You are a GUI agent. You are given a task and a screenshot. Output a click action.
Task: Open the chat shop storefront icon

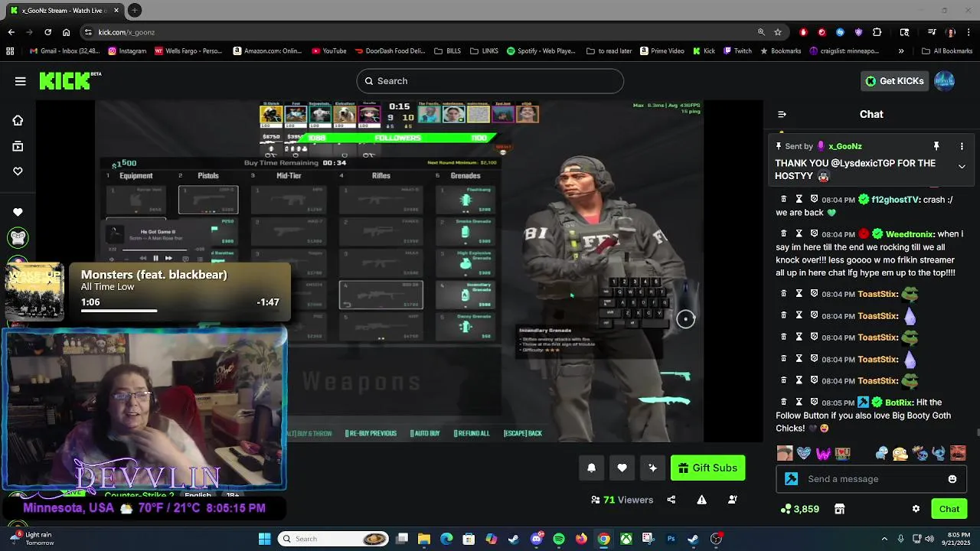tap(839, 509)
